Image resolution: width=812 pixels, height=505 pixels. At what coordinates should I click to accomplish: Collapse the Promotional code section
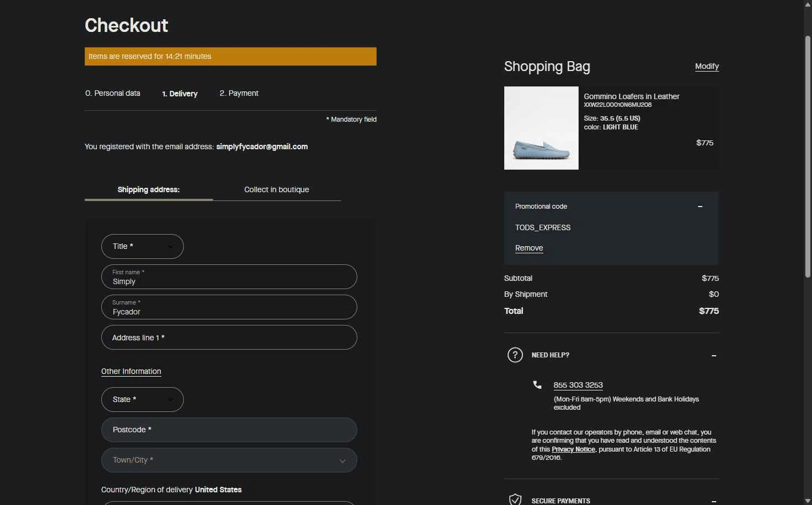click(x=700, y=207)
